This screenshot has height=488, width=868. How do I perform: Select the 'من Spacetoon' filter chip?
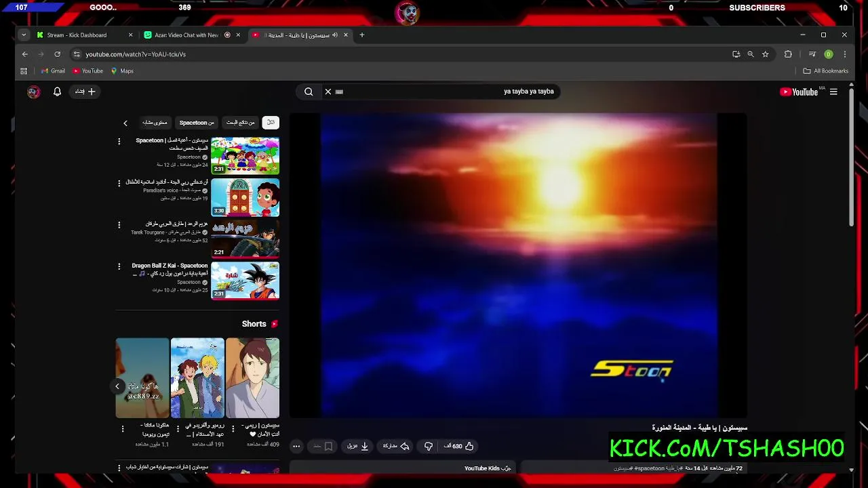click(x=197, y=123)
